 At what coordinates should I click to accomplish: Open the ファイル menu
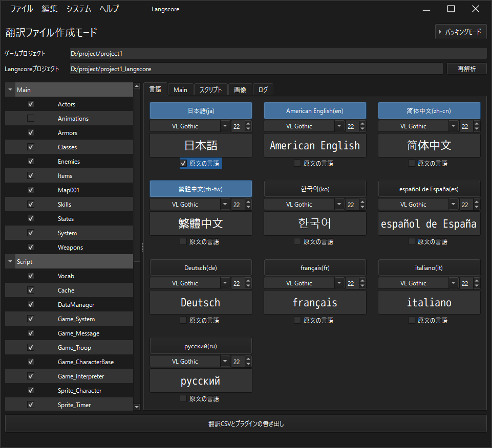[22, 9]
